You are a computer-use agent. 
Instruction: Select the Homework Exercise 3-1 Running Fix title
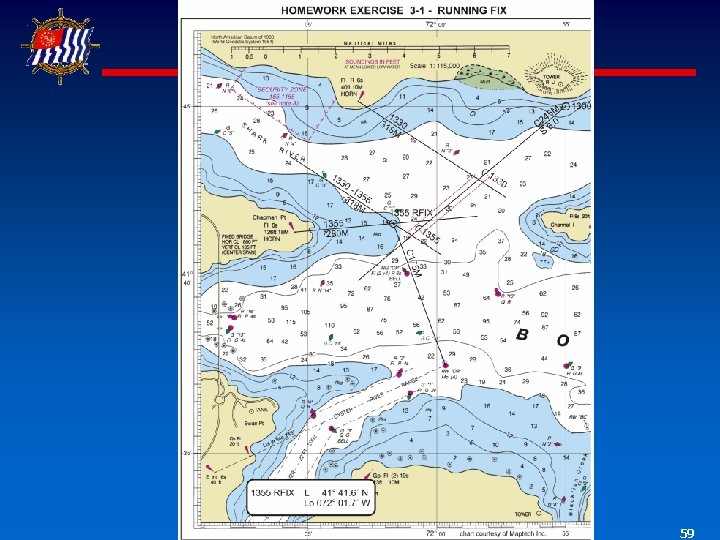tap(393, 10)
